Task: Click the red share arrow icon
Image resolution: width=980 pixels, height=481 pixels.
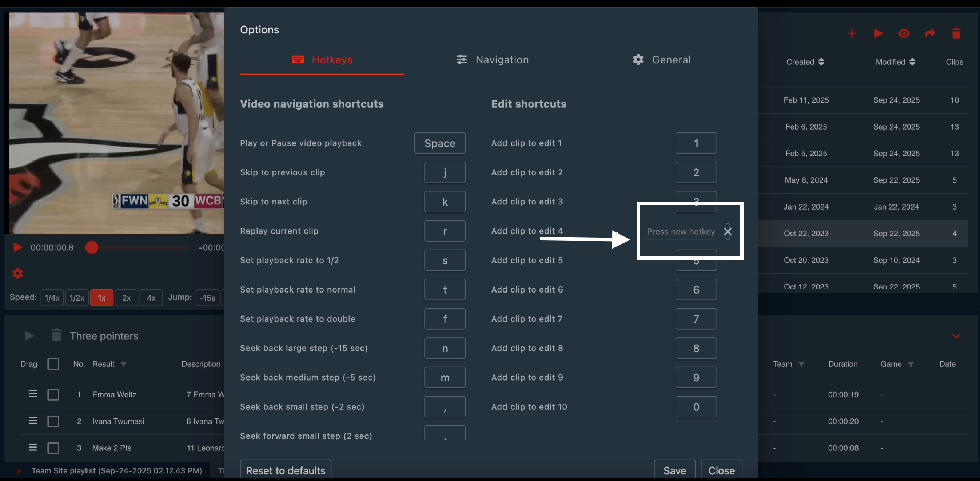Action: click(x=930, y=33)
